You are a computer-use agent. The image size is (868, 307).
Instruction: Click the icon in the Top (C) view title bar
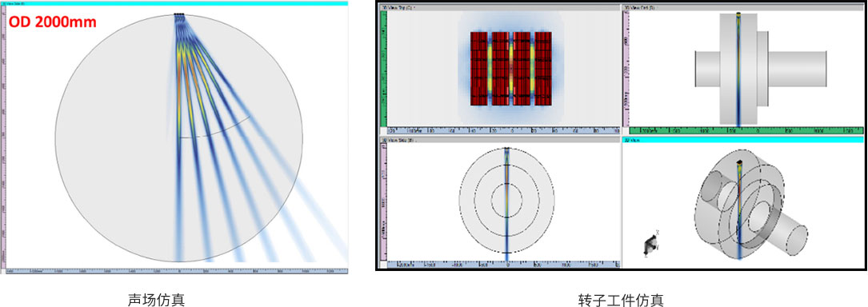coord(383,7)
